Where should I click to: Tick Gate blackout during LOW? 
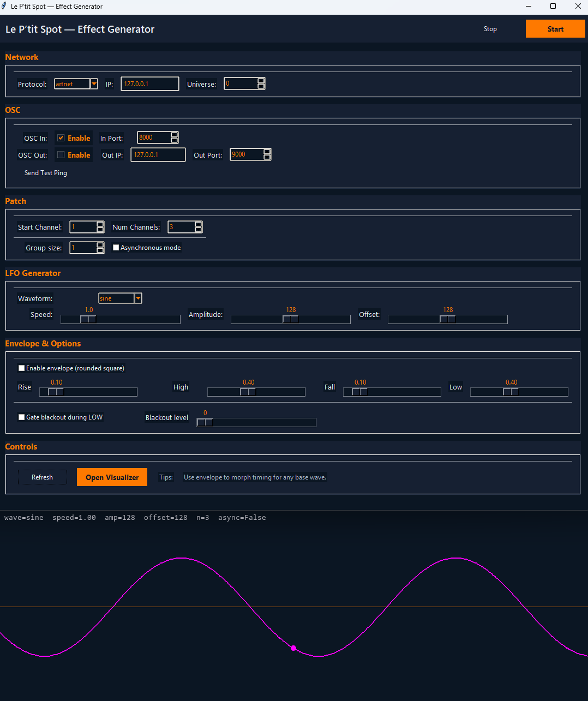click(x=22, y=417)
